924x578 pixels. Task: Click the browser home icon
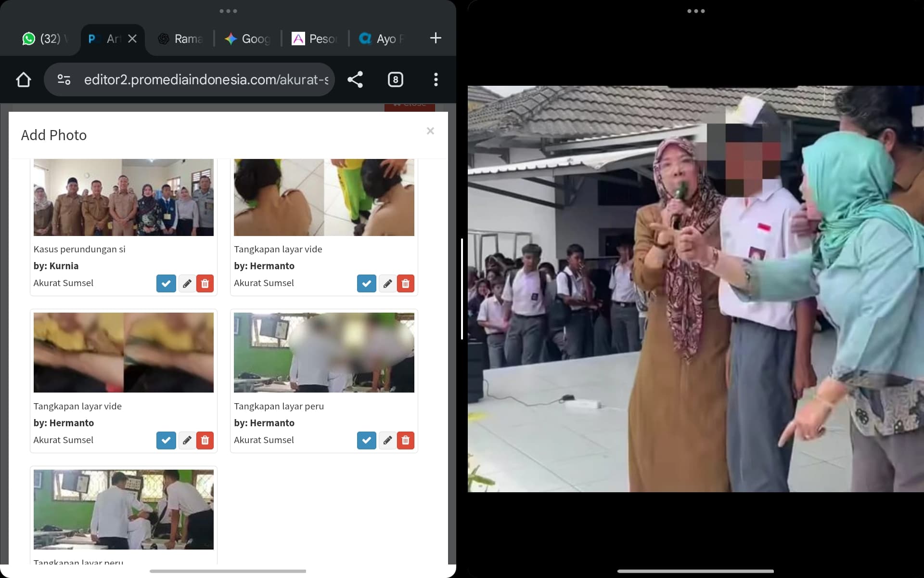[x=23, y=79]
